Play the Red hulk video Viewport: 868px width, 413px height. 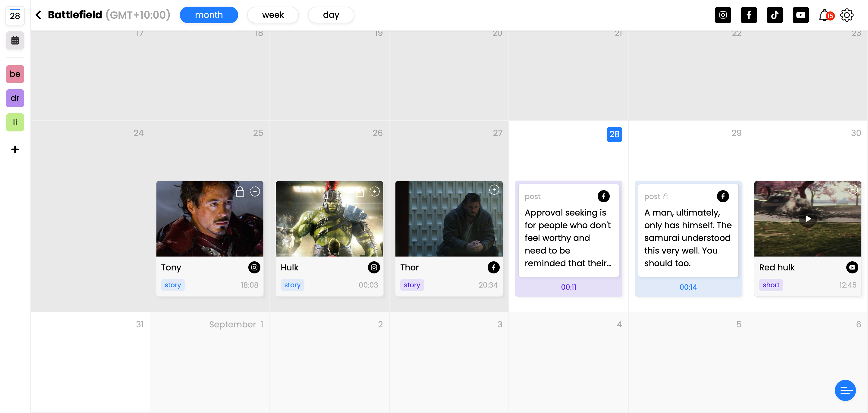pyautogui.click(x=808, y=219)
